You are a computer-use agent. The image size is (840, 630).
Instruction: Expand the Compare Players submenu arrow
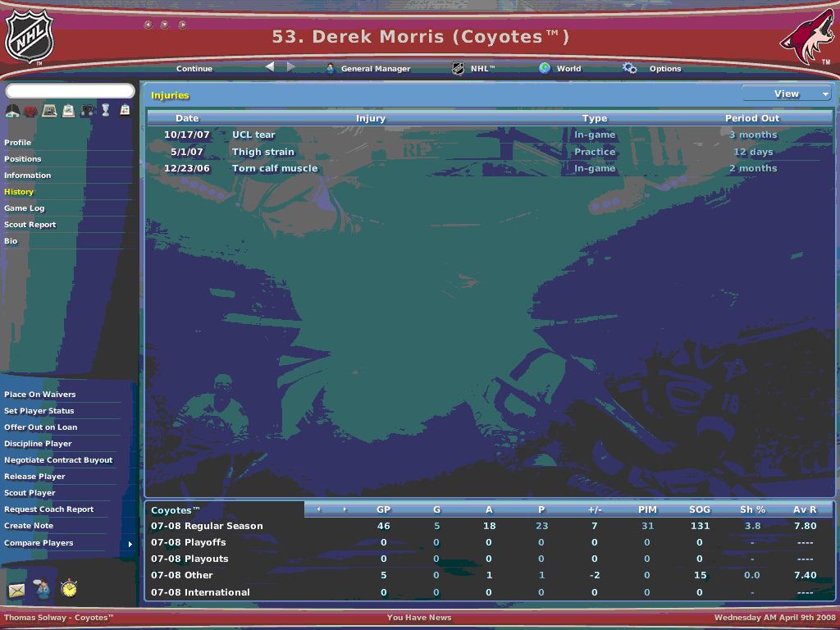pos(130,545)
